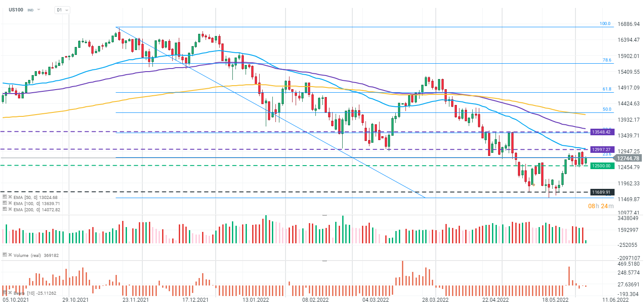The width and height of the screenshot is (644, 307).
Task: Open settings for the EMA 100 indicator
Action: [x=5, y=203]
